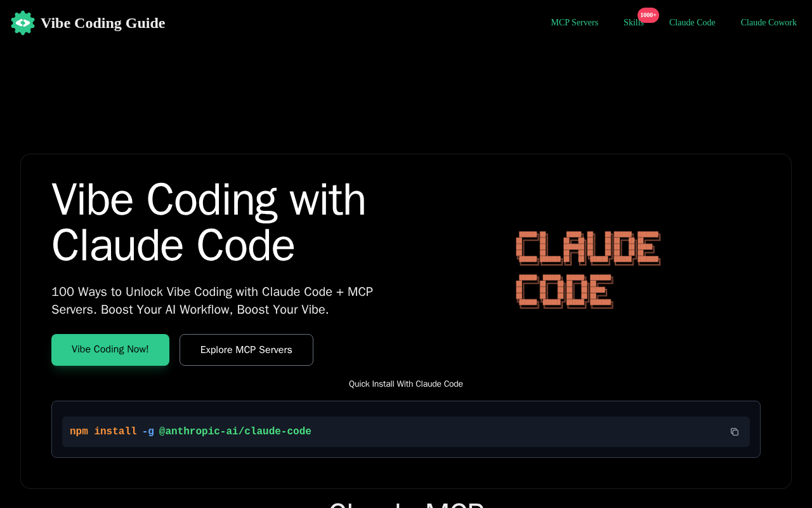
Task: Open the MCP Servers menu item
Action: pyautogui.click(x=574, y=23)
